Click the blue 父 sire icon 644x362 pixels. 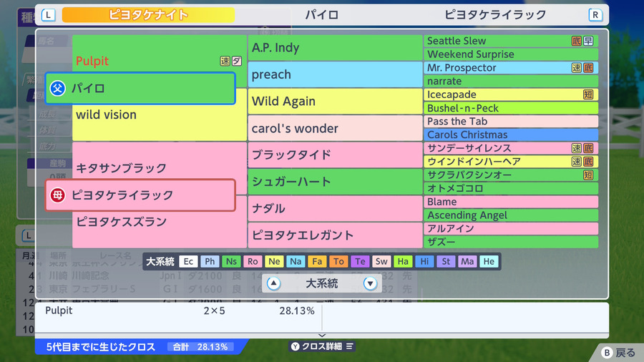(57, 88)
